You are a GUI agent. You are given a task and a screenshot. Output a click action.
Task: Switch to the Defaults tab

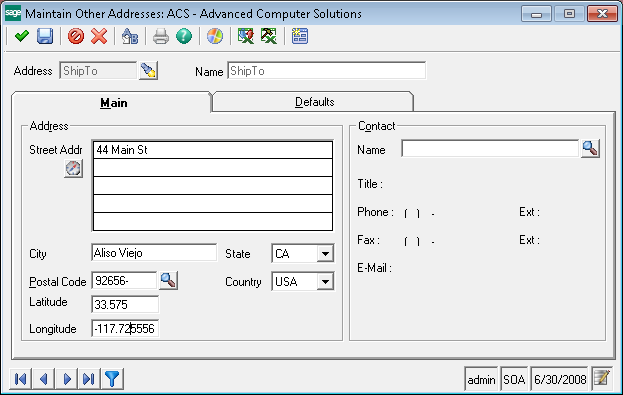click(x=313, y=102)
